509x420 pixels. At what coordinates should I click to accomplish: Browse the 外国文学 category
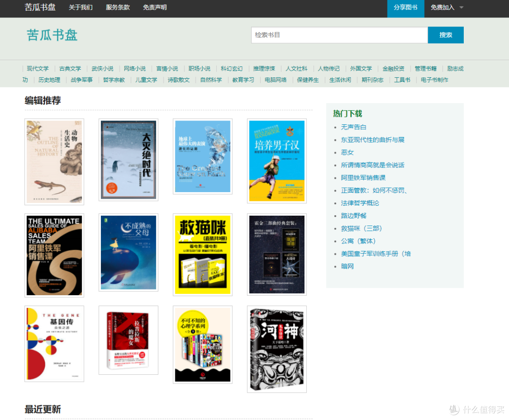click(361, 69)
